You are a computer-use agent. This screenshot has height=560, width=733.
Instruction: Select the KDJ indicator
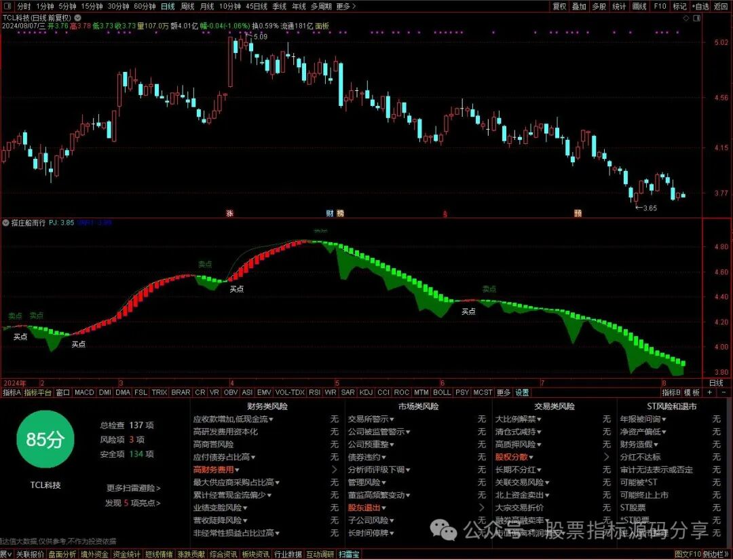click(x=366, y=392)
